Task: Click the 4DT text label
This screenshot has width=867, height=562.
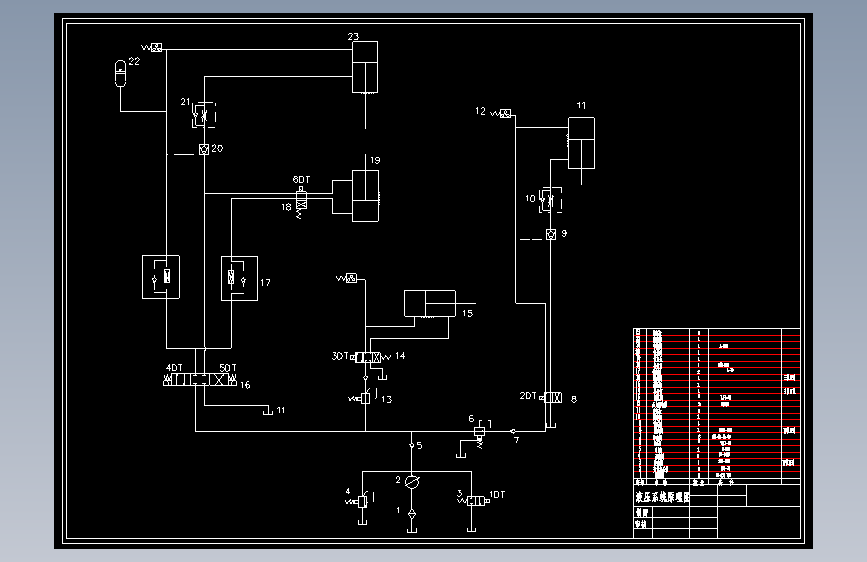Action: [x=174, y=367]
